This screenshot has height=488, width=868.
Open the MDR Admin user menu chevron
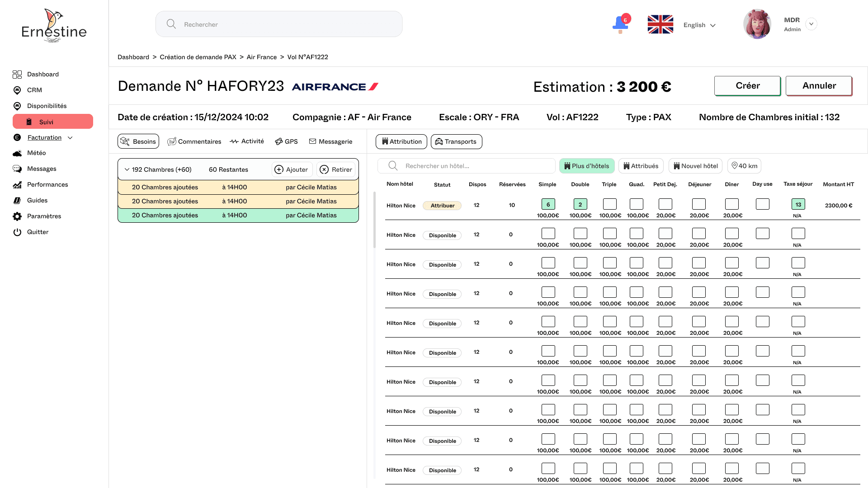tap(811, 24)
